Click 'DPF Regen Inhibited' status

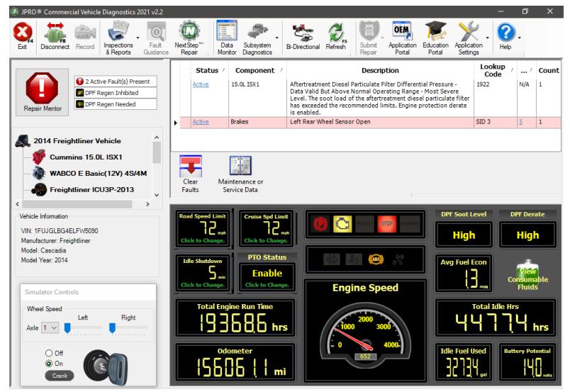tap(116, 93)
